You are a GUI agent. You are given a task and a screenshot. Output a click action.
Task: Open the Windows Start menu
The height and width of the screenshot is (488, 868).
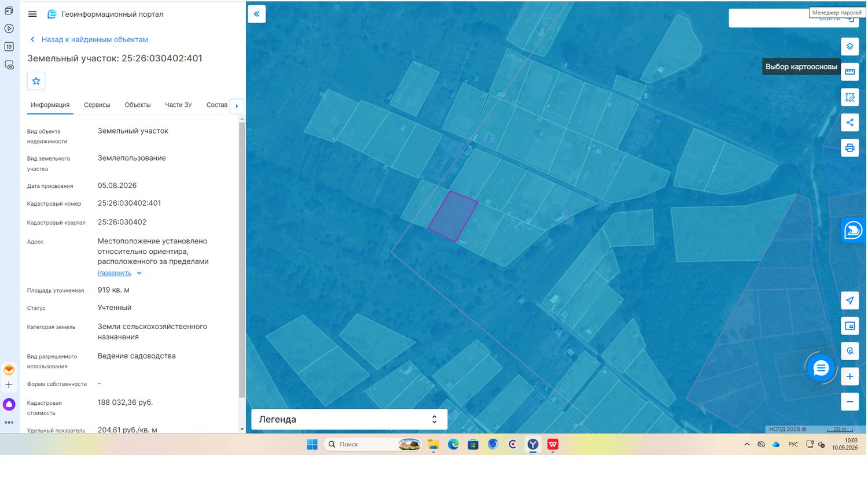point(312,444)
